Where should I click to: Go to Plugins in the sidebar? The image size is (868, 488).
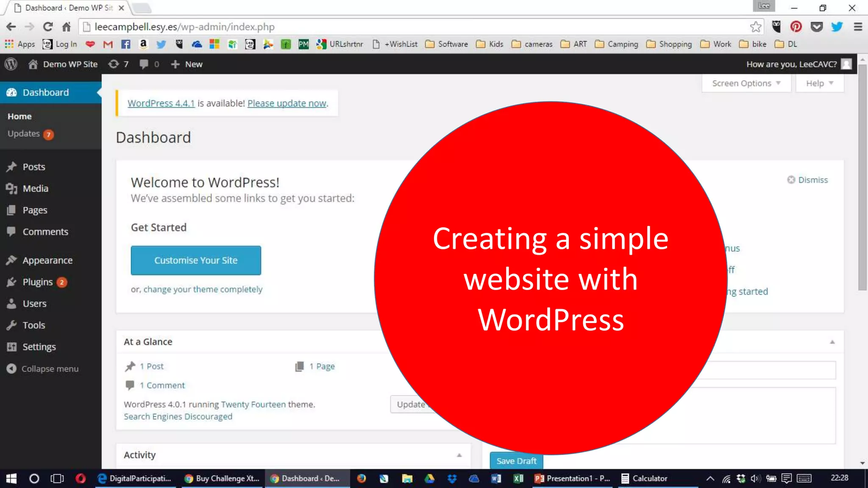[x=37, y=282]
